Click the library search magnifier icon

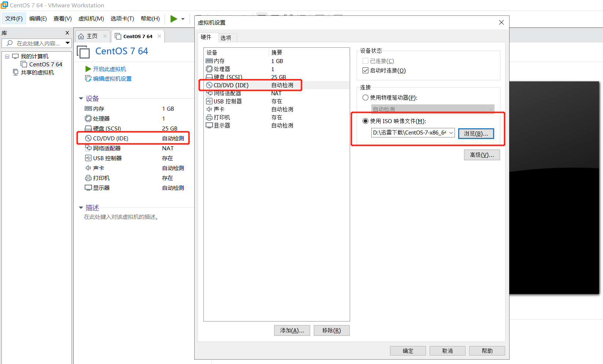coord(10,43)
